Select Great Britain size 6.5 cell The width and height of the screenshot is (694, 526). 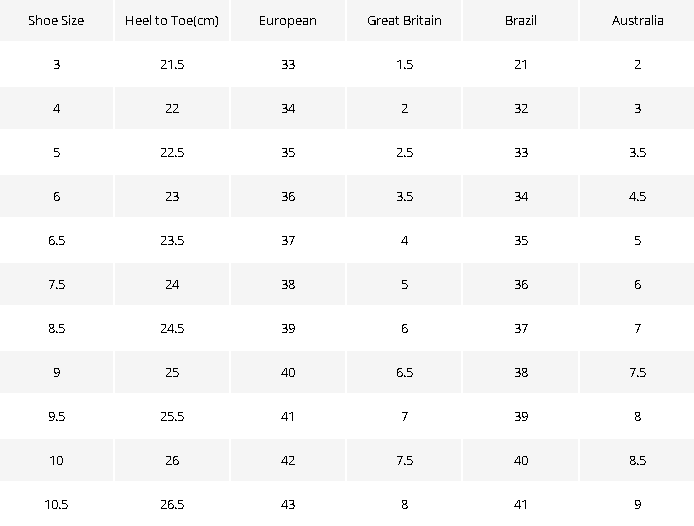click(x=404, y=372)
